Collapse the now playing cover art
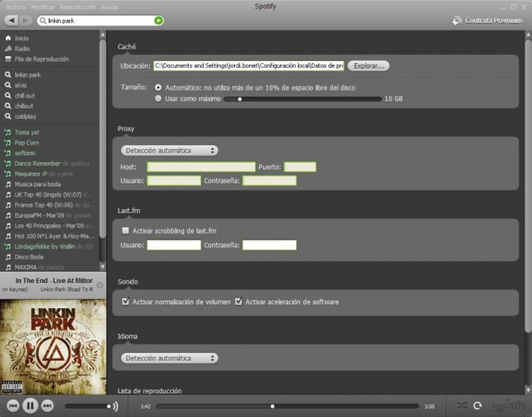Screen dimensions: 532x417 100,285
